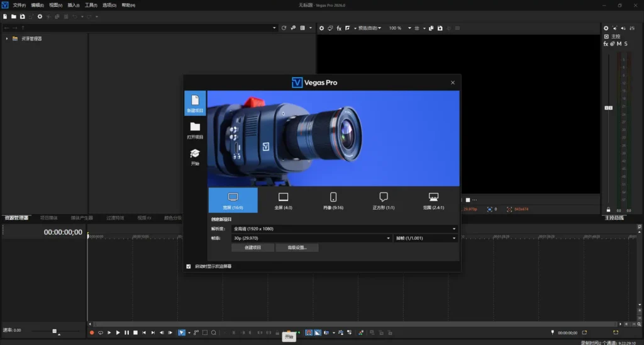Image resolution: width=644 pixels, height=345 pixels.
Task: Create a new project from the main toolbar icon
Action: point(5,16)
